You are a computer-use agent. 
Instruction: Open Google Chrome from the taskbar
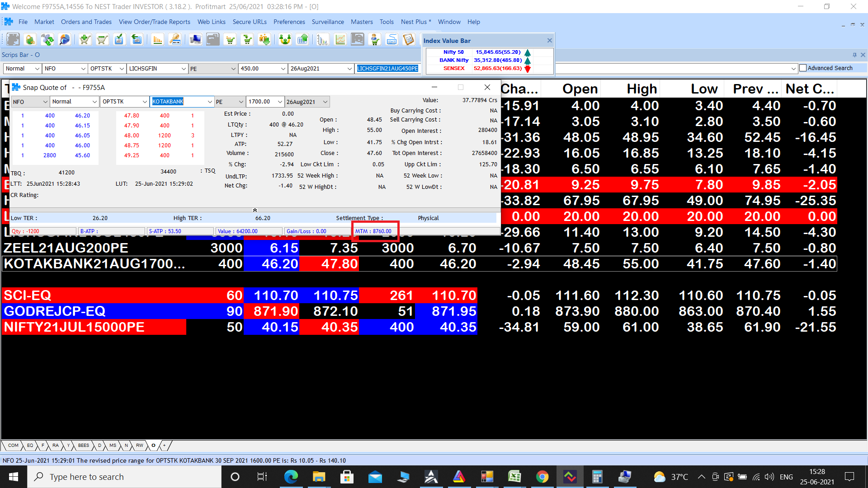[x=542, y=477]
